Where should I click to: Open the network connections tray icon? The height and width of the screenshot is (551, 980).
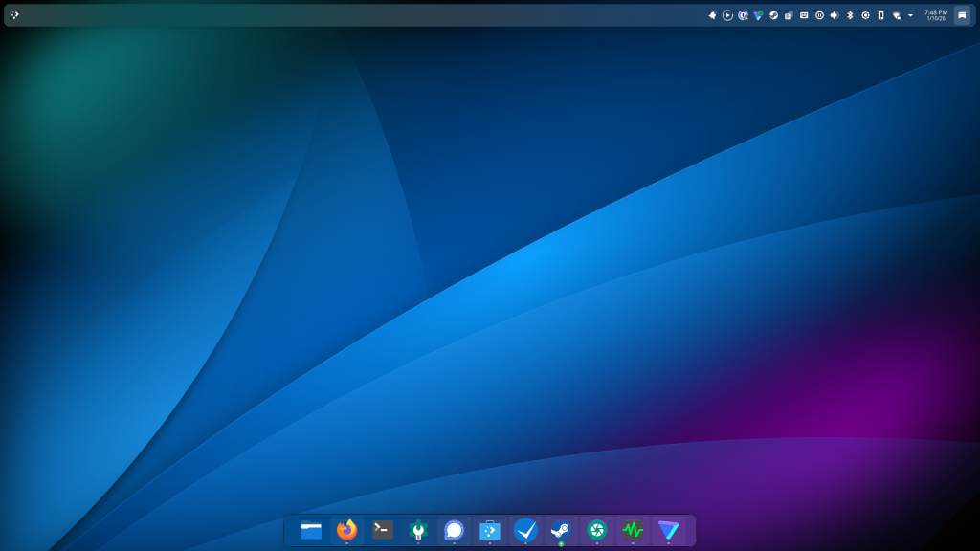[896, 15]
